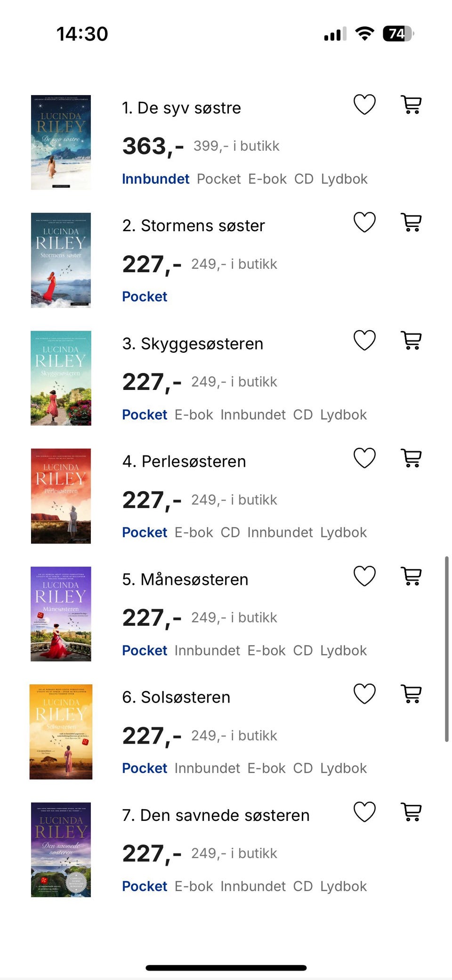Put Månesøsteren in the cart
Image resolution: width=452 pixels, height=980 pixels.
[411, 576]
